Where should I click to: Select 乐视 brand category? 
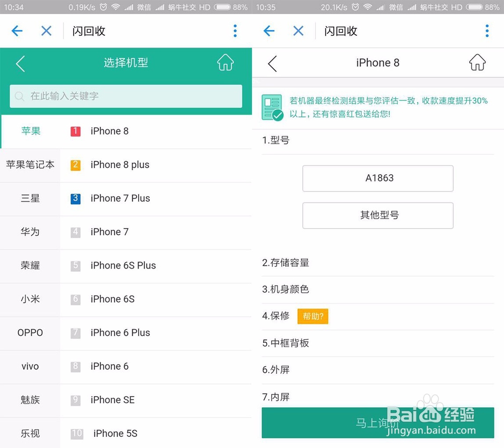(30, 433)
